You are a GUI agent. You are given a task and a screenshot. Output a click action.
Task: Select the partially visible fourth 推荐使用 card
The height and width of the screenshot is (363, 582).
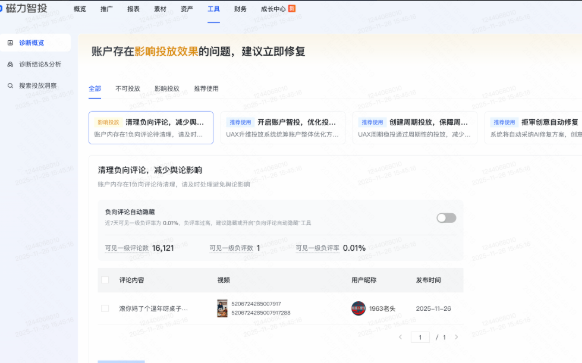533,128
